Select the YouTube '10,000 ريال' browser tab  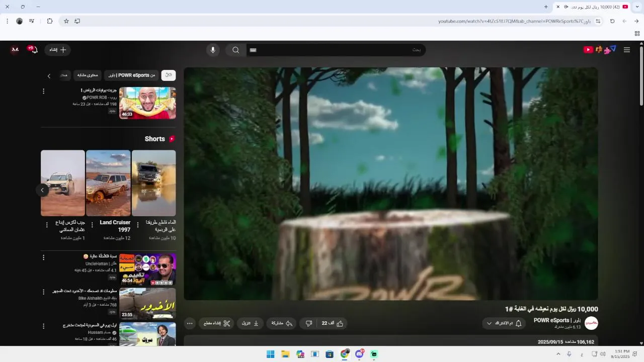(592, 7)
